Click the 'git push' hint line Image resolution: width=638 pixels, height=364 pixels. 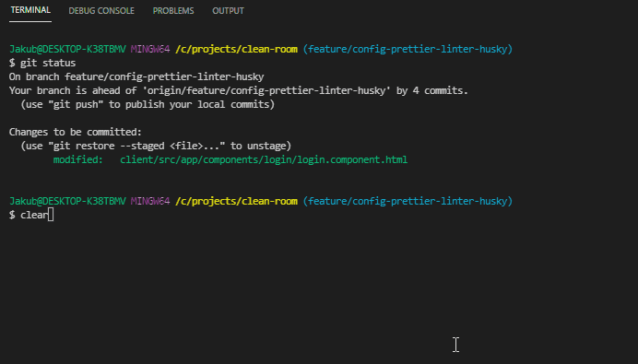point(148,104)
